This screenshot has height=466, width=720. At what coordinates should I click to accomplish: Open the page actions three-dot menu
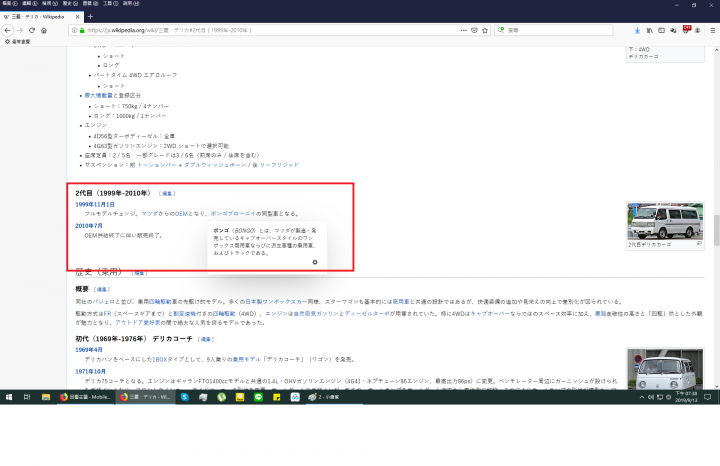[x=464, y=30]
